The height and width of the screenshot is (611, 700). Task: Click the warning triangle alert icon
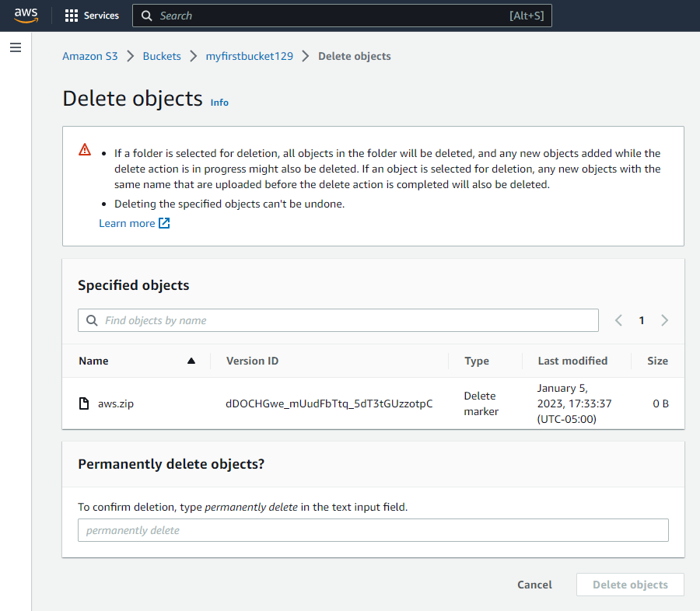tap(85, 150)
